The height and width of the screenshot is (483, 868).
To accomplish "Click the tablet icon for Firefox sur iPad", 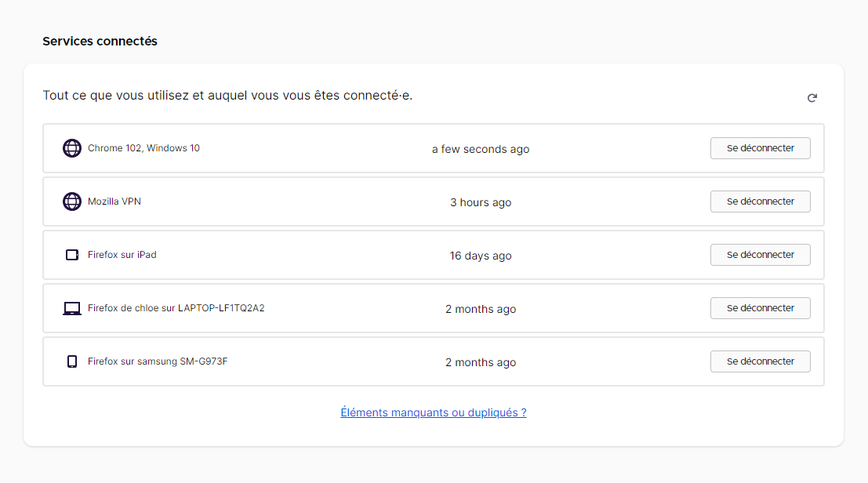I will (72, 255).
